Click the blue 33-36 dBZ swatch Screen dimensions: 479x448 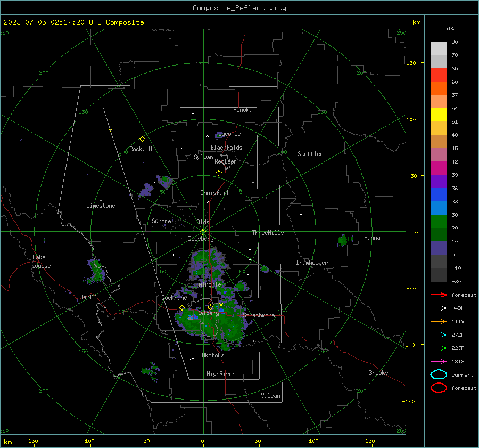pyautogui.click(x=439, y=194)
